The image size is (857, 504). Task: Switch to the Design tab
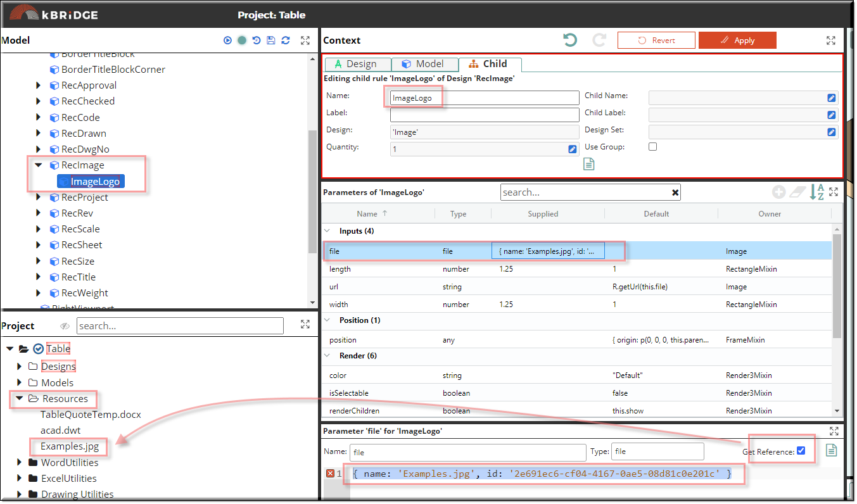(x=358, y=64)
